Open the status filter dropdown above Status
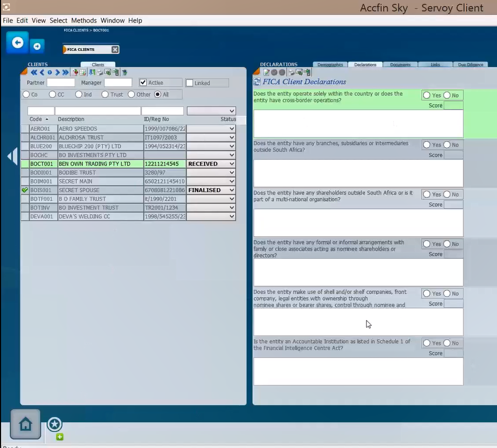497x448 pixels. [231, 111]
